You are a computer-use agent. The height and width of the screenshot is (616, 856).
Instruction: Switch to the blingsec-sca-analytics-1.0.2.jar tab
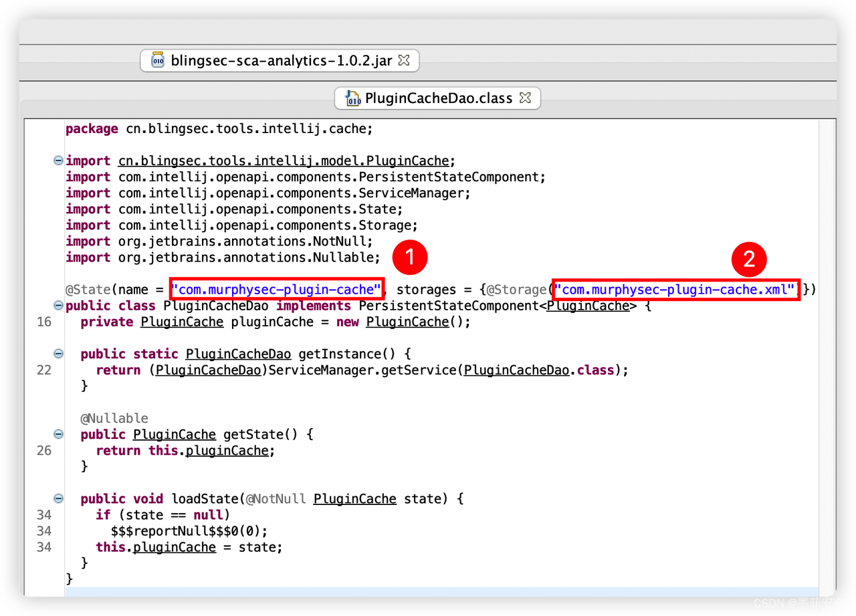[280, 60]
